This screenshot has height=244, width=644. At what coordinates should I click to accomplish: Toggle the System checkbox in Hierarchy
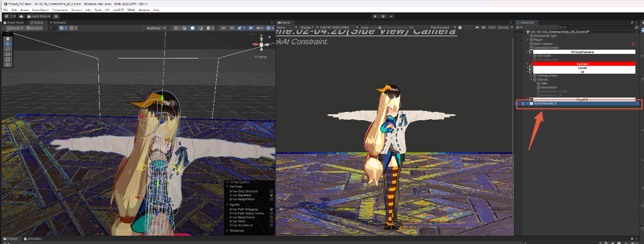pyautogui.click(x=531, y=64)
